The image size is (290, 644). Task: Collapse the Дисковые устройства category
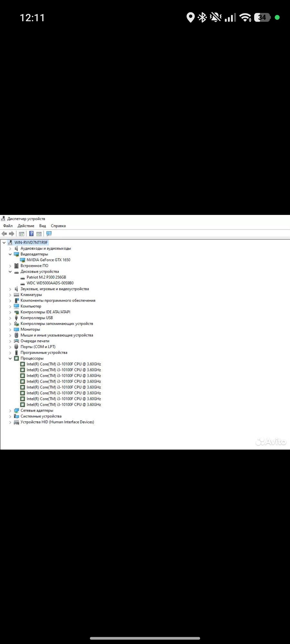point(10,272)
